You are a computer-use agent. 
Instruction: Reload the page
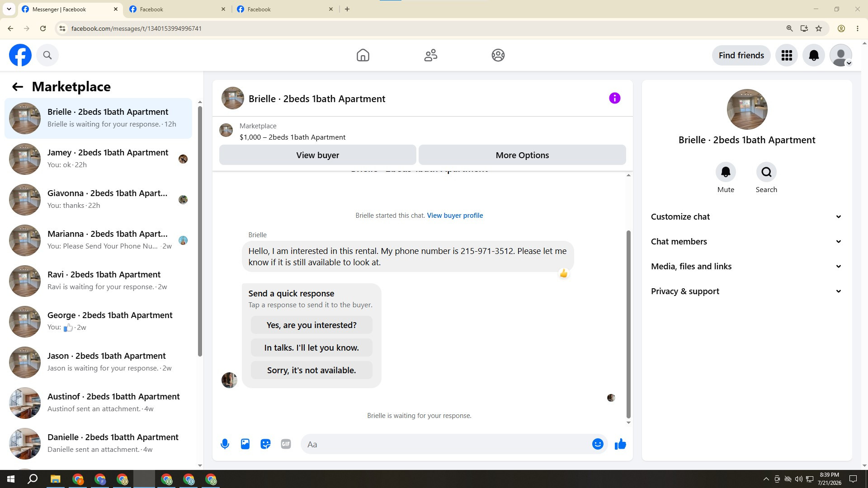43,28
